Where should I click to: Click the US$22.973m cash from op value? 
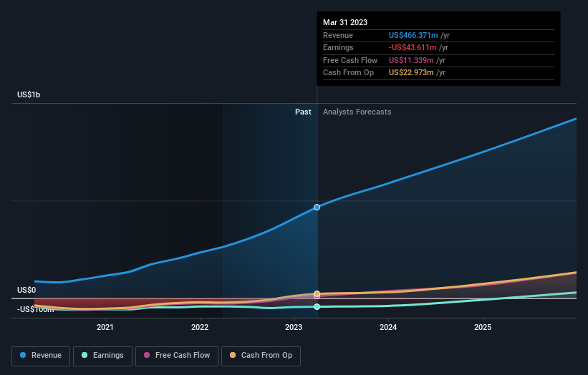(x=411, y=73)
